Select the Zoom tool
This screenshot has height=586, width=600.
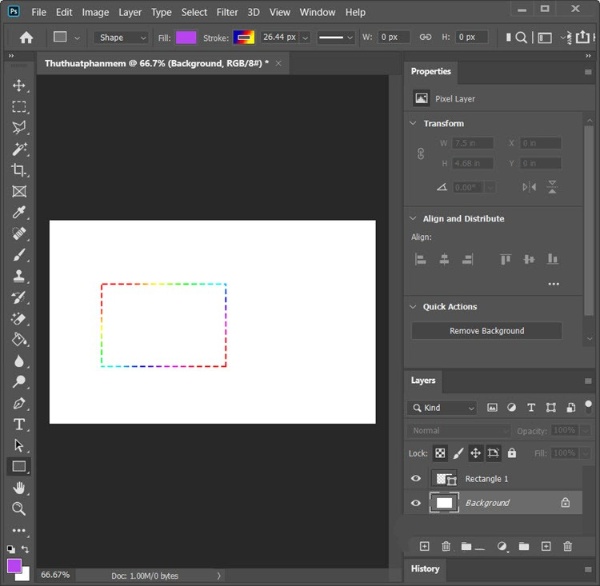click(19, 508)
